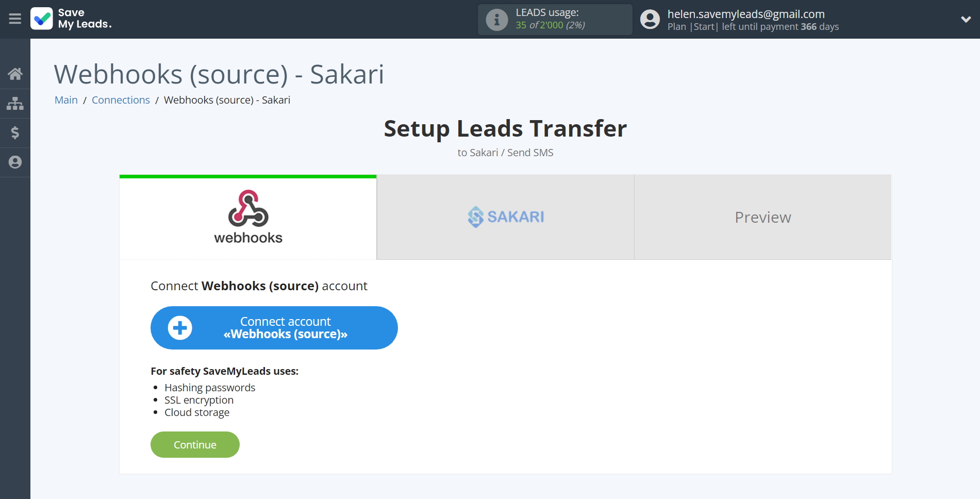Select the Webhooks source tab
980x499 pixels.
248,217
